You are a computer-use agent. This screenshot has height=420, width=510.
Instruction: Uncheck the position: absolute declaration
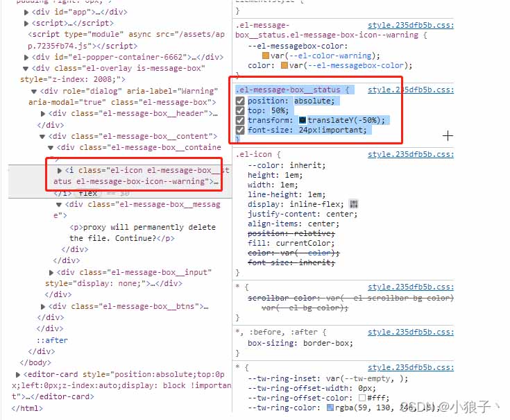click(x=240, y=101)
